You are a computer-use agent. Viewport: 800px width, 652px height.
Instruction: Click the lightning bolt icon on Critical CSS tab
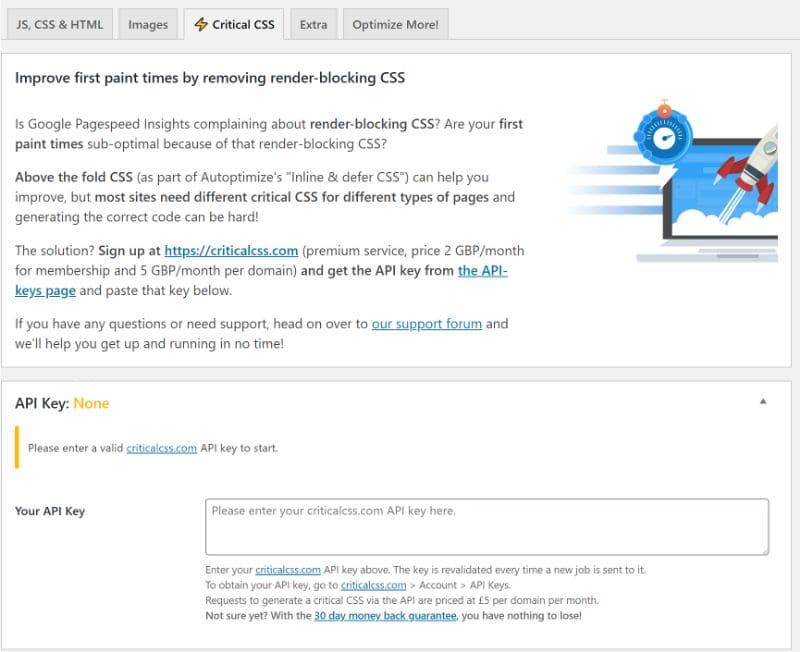(x=201, y=24)
